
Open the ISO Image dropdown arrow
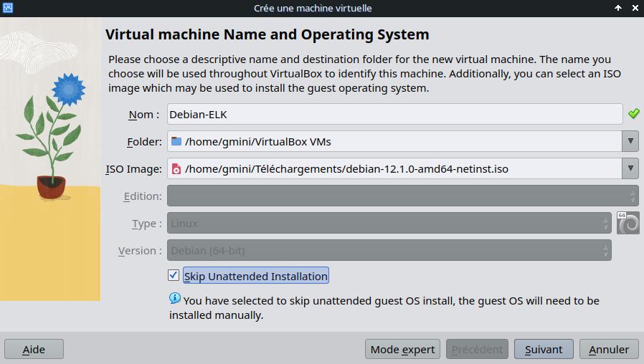630,168
